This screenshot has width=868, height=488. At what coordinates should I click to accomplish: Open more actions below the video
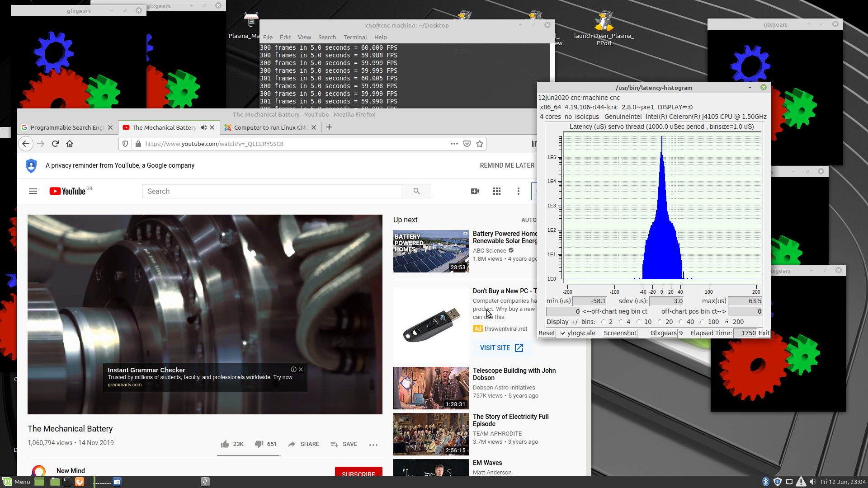373,445
